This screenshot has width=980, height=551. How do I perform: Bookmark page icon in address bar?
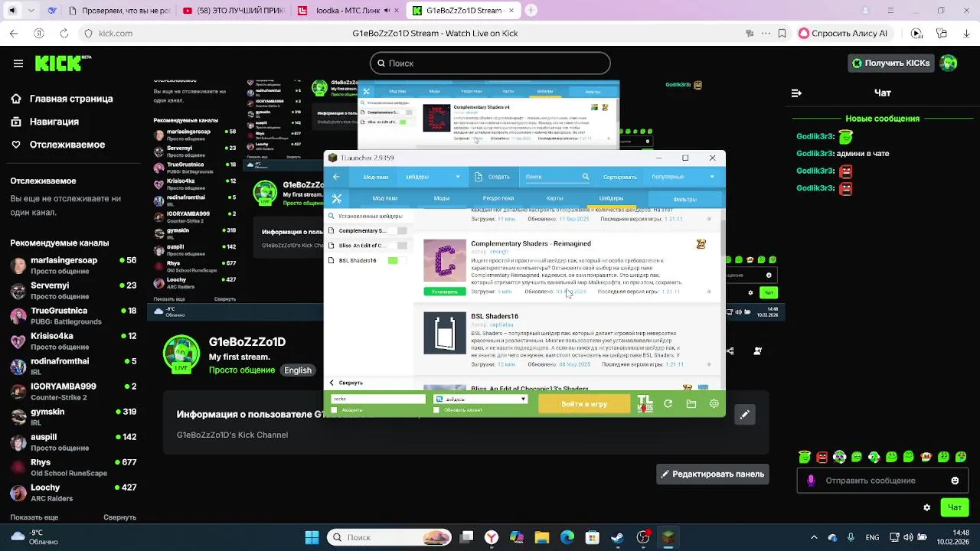tap(782, 34)
